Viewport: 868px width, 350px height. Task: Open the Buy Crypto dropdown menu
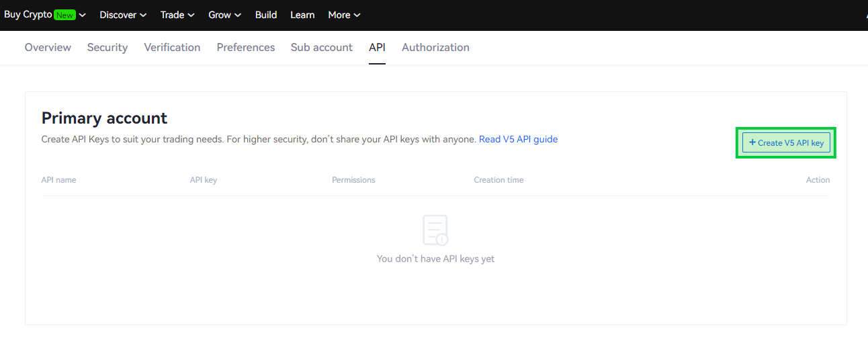(x=44, y=15)
